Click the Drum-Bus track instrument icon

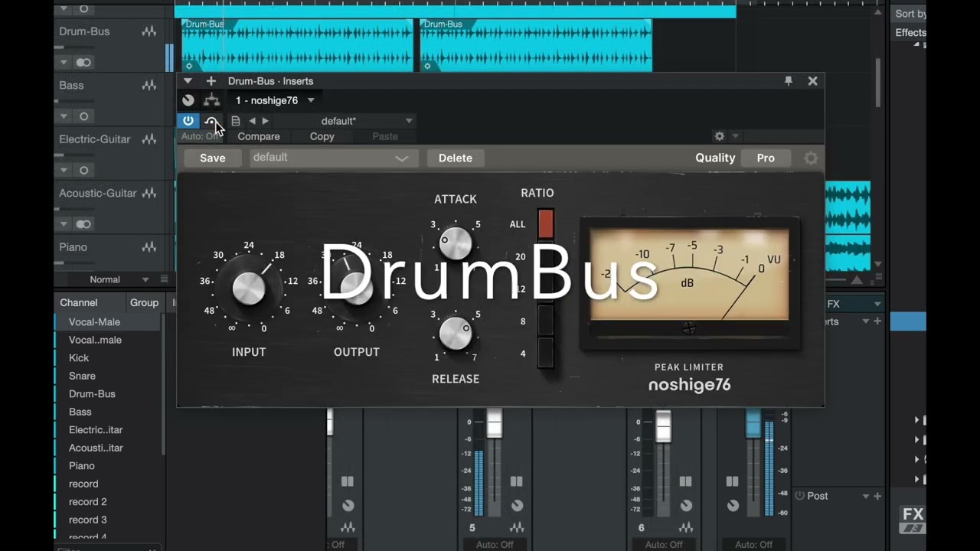coord(149,31)
